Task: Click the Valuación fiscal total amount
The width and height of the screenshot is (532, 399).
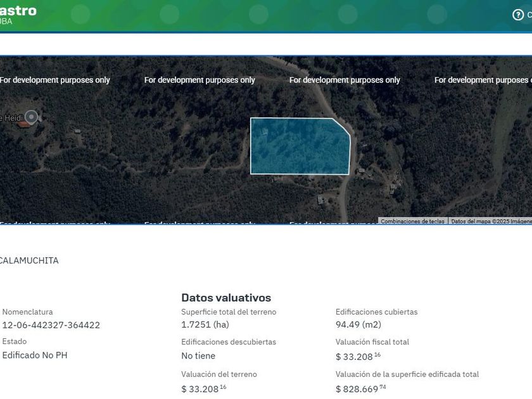Action: tap(358, 356)
